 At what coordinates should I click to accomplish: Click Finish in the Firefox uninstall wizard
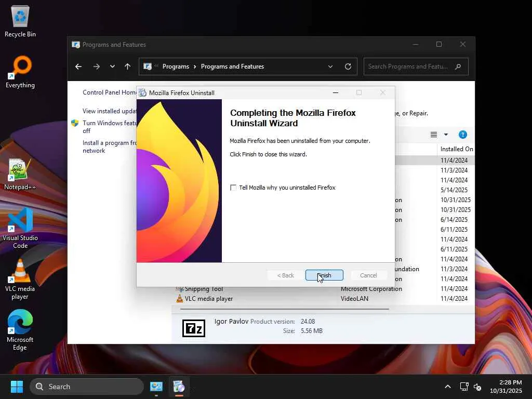(x=324, y=275)
